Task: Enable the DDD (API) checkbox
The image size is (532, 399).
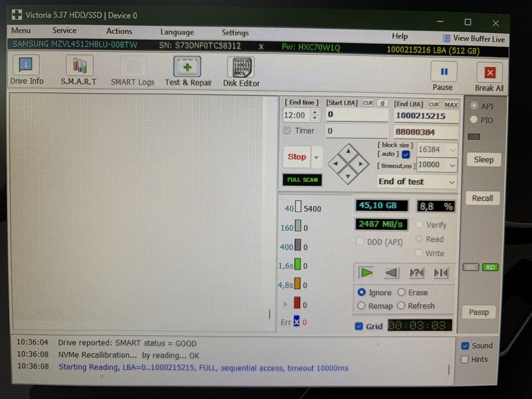Action: click(360, 241)
